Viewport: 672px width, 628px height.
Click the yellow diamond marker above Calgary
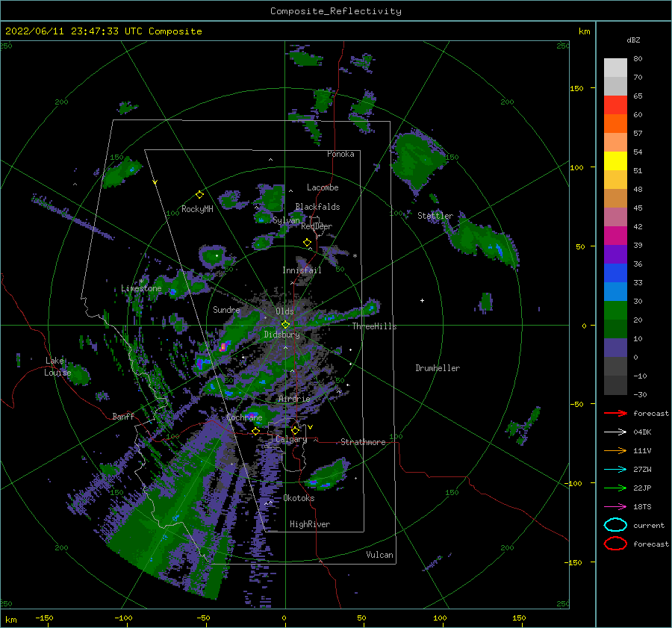295,430
